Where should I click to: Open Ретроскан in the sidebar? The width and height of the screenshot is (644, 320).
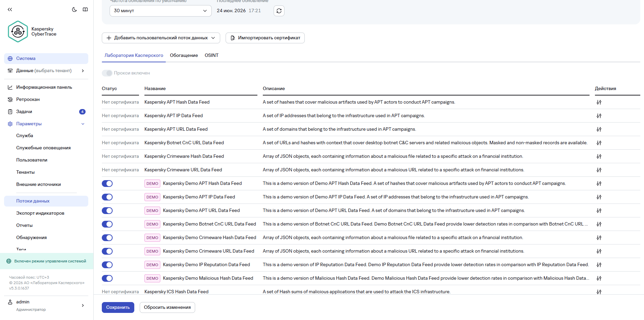coord(46,100)
